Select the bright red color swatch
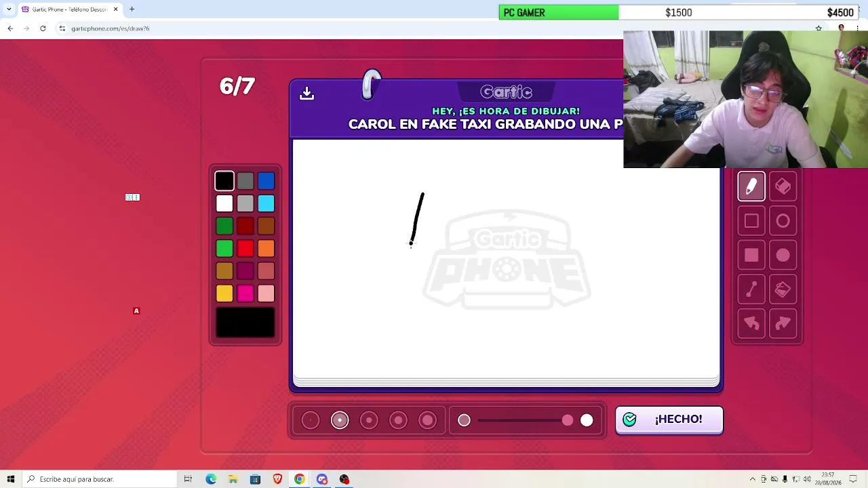868x488 pixels. coord(245,249)
